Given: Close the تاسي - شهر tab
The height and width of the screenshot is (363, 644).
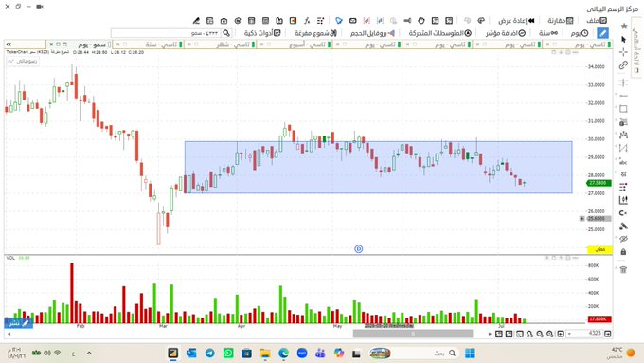Looking at the screenshot, I should pyautogui.click(x=189, y=44).
